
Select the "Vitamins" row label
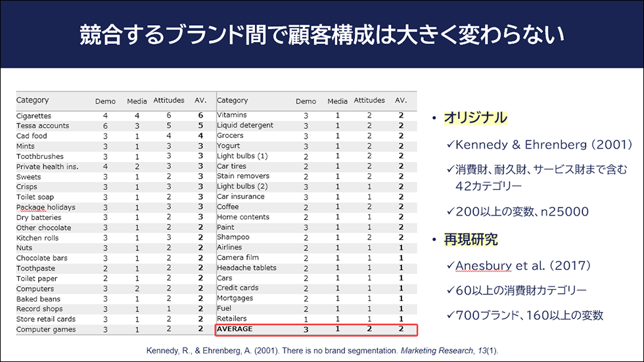[x=232, y=115]
